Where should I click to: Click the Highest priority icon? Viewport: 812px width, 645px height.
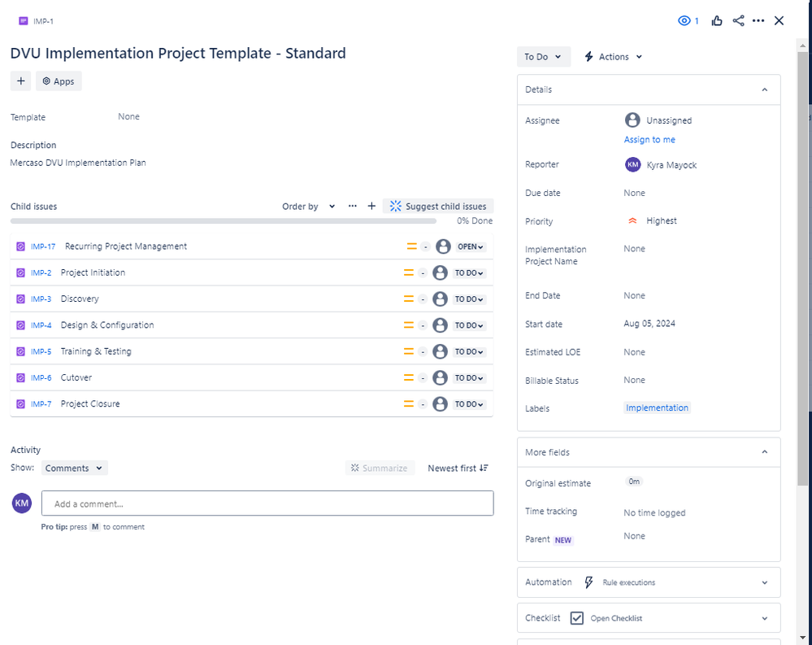coord(632,220)
